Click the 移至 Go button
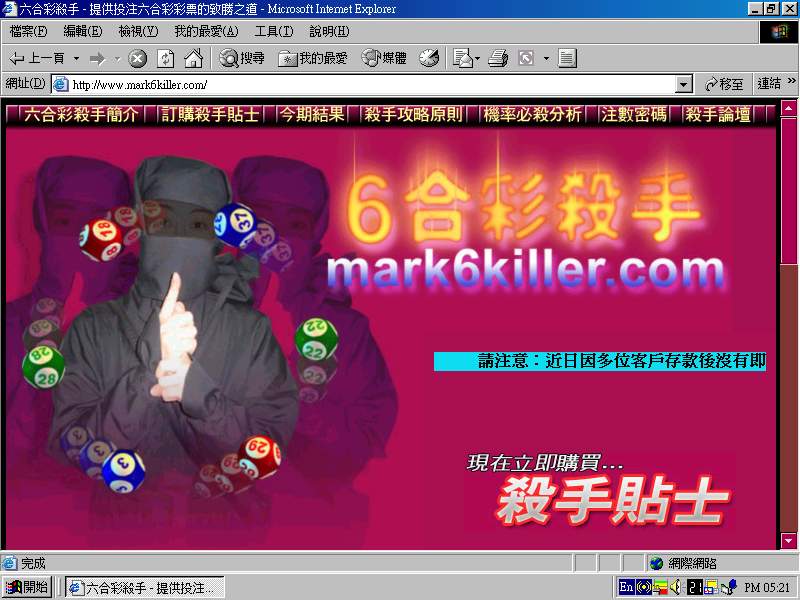 click(x=723, y=84)
